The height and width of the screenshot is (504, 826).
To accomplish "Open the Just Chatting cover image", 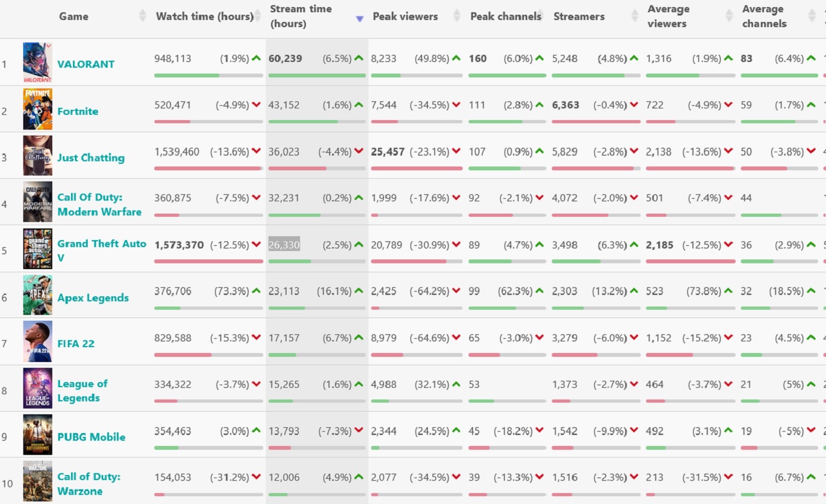I will tap(37, 156).
